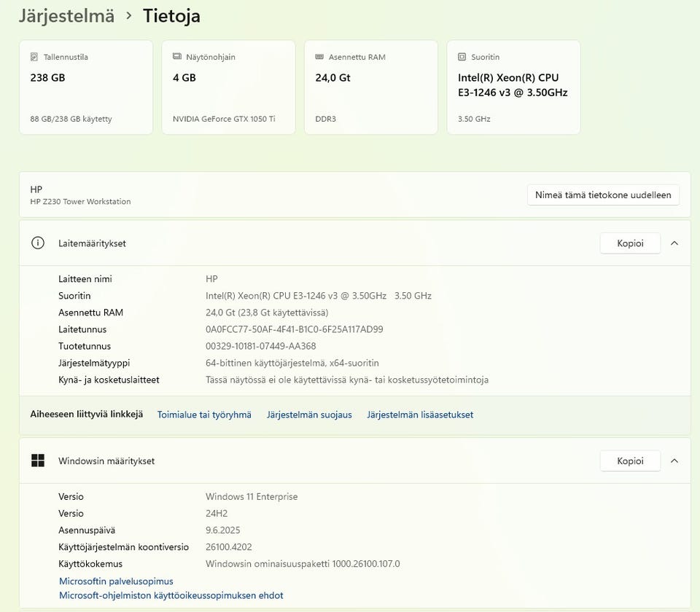Click the storage disk icon in Tallennustila card
700x612 pixels.
34,57
